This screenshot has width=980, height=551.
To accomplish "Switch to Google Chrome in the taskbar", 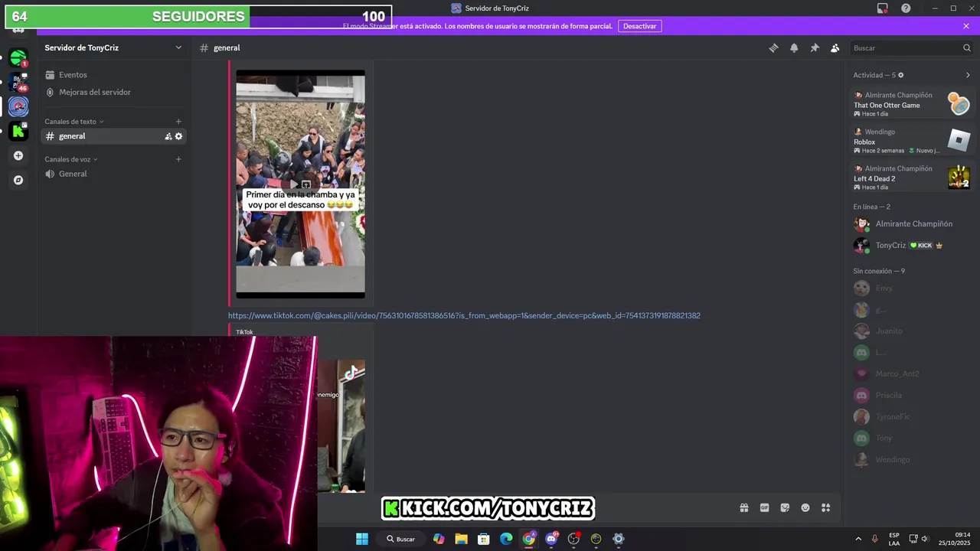I will tap(529, 539).
